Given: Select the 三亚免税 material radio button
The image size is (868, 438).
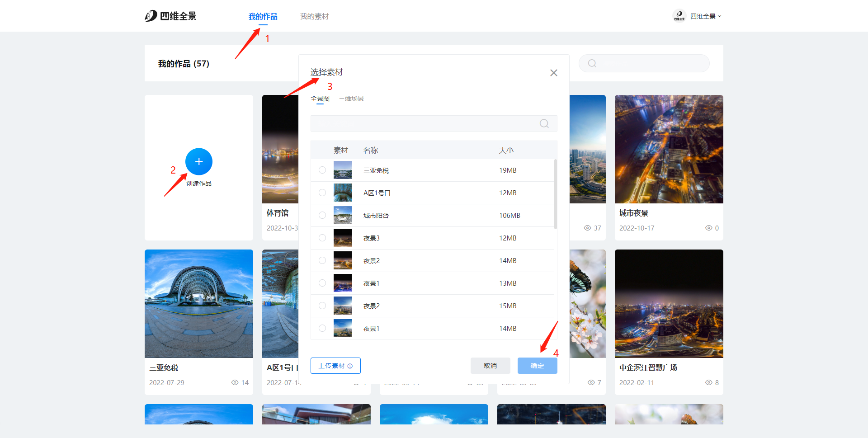Looking at the screenshot, I should (x=322, y=170).
